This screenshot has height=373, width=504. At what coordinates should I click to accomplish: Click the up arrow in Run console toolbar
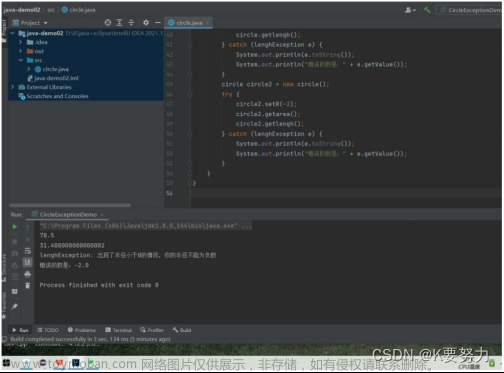coord(28,227)
